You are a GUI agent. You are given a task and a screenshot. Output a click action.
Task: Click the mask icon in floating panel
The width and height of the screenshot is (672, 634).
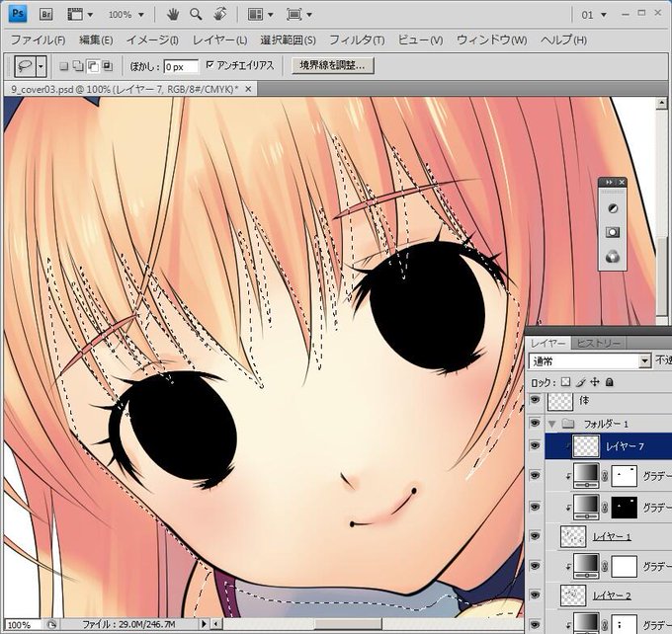pos(613,233)
